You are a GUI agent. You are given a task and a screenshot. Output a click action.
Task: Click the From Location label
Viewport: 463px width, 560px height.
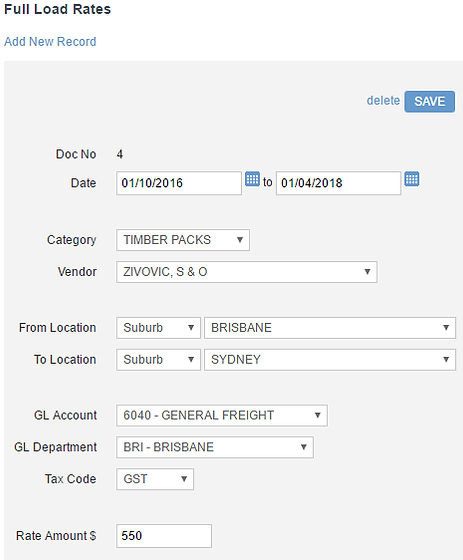pos(58,328)
